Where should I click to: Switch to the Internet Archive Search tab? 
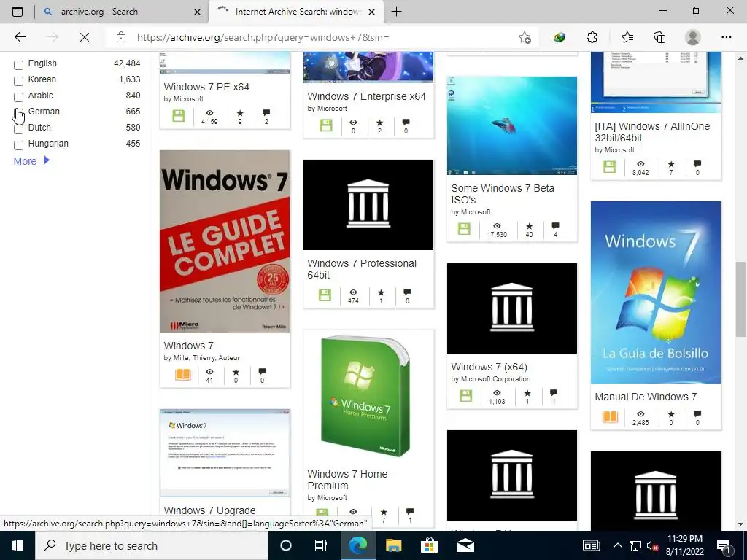click(x=296, y=12)
